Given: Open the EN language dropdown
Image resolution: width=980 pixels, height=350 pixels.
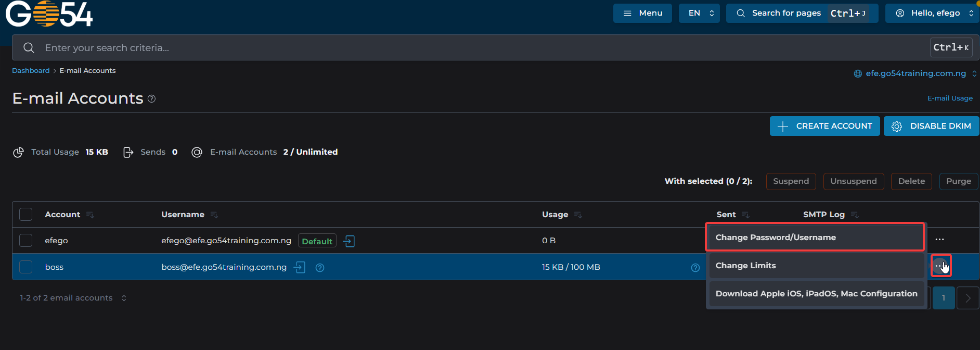Looking at the screenshot, I should [x=699, y=13].
